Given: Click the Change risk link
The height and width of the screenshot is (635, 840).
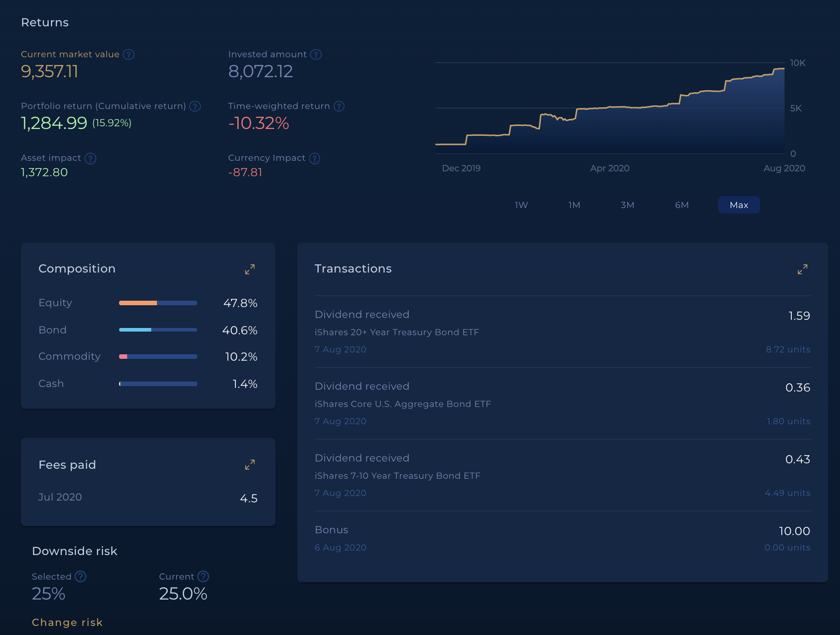Looking at the screenshot, I should (x=67, y=622).
